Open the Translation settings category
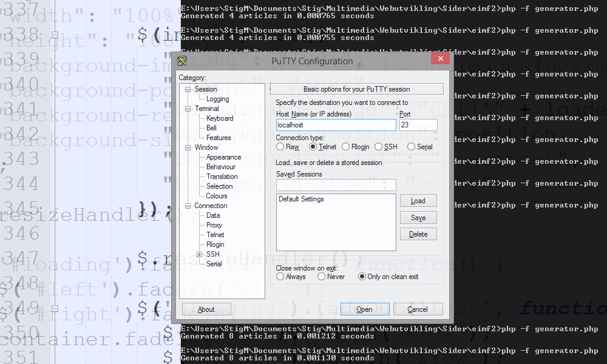 click(222, 177)
